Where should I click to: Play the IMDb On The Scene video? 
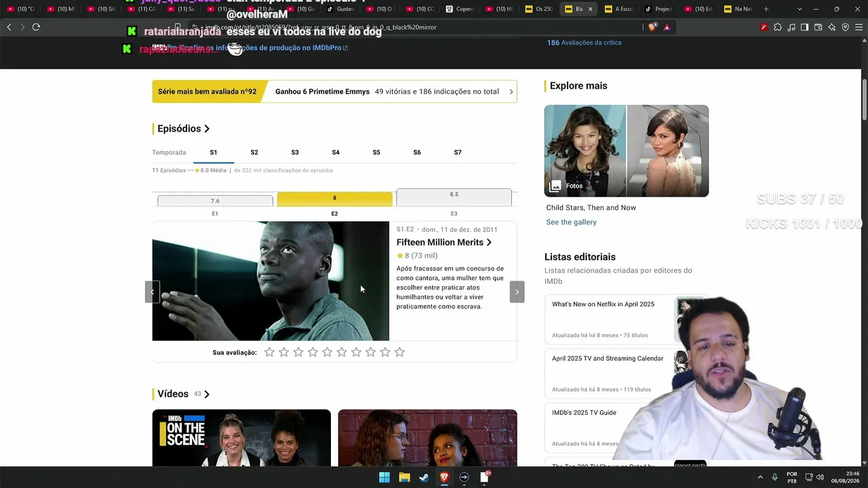click(241, 438)
